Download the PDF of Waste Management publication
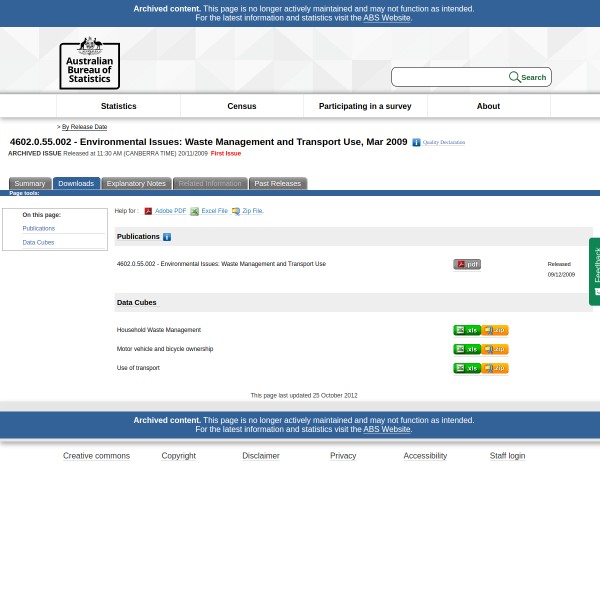This screenshot has width=600, height=600. 466,265
